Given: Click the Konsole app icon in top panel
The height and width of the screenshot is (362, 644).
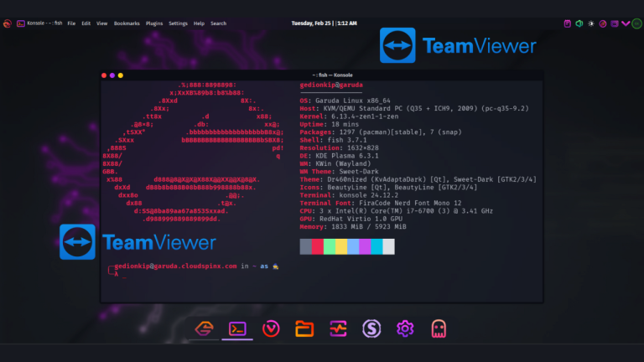Looking at the screenshot, I should click(x=20, y=23).
